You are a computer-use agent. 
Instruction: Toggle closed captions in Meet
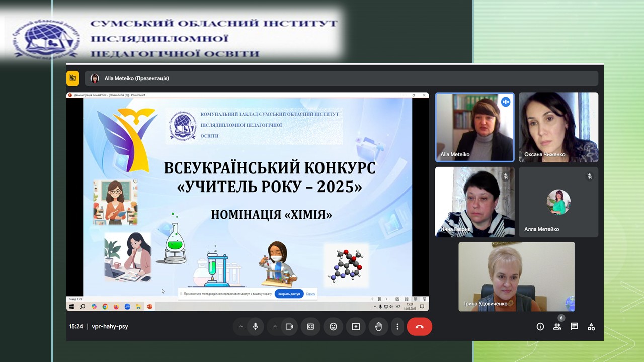click(310, 327)
